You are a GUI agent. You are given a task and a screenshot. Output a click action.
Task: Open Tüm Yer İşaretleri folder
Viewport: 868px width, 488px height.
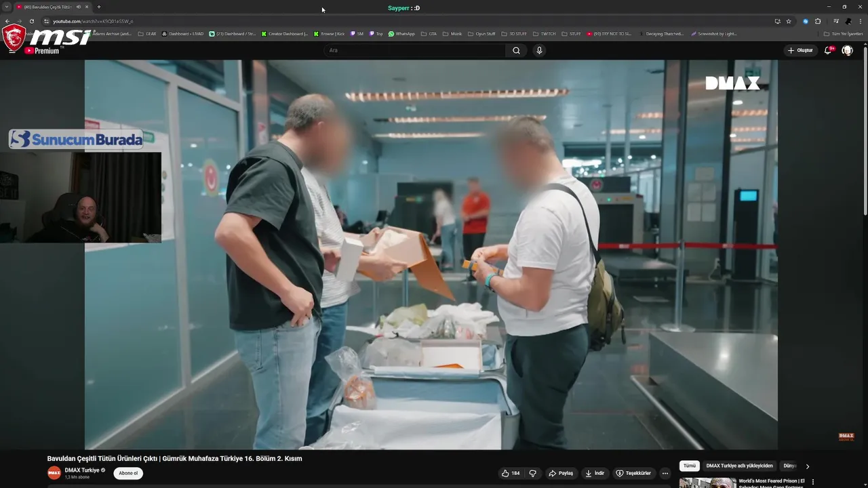[843, 33]
